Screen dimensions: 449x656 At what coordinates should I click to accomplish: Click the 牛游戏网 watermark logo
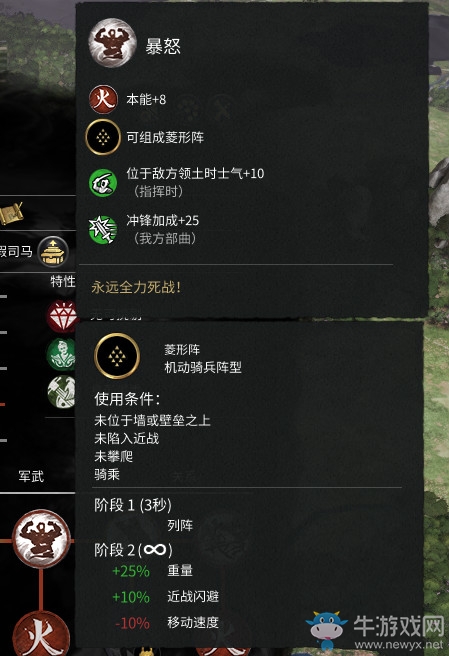tap(375, 630)
